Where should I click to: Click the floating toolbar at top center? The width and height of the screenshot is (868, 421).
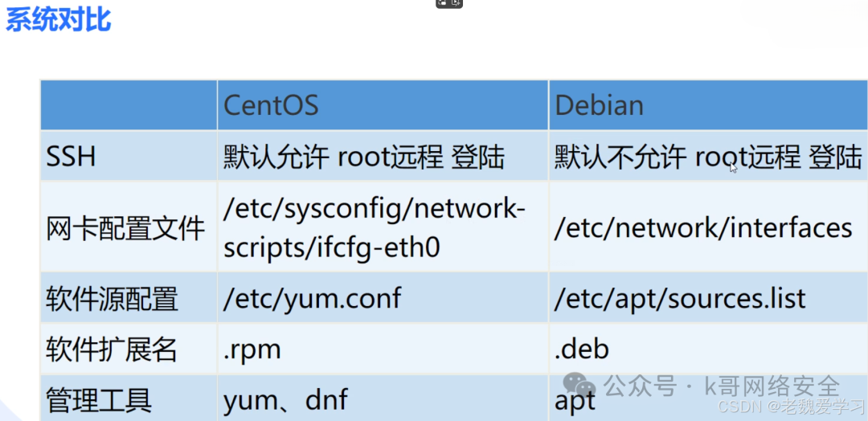449,3
